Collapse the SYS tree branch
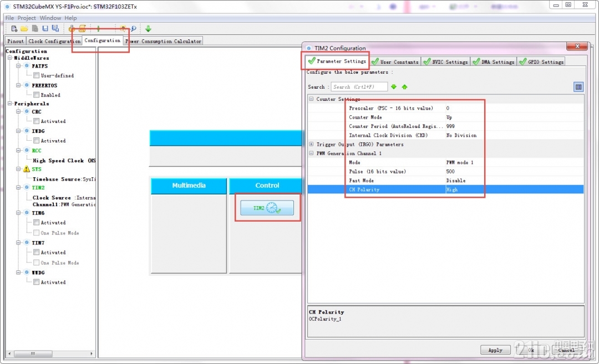599x364 pixels. 18,169
